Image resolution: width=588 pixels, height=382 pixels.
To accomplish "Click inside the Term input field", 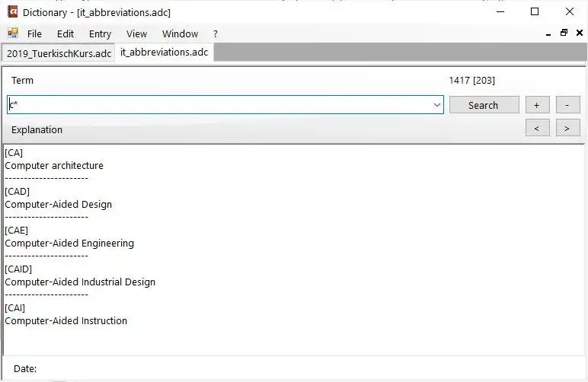I will pos(221,105).
